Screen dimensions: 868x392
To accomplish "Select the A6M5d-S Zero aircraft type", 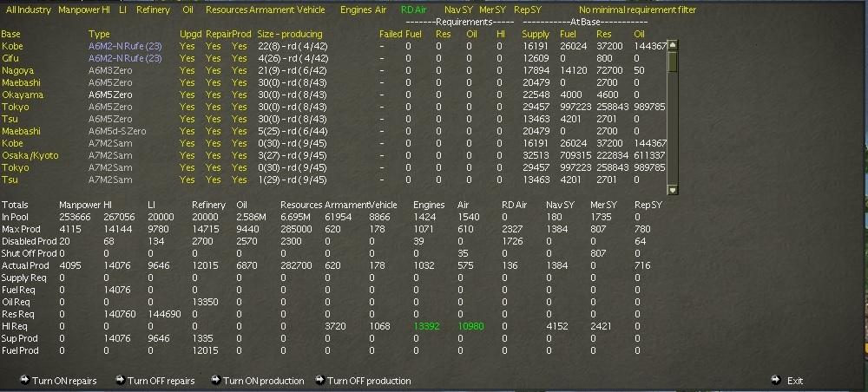I will click(117, 132).
